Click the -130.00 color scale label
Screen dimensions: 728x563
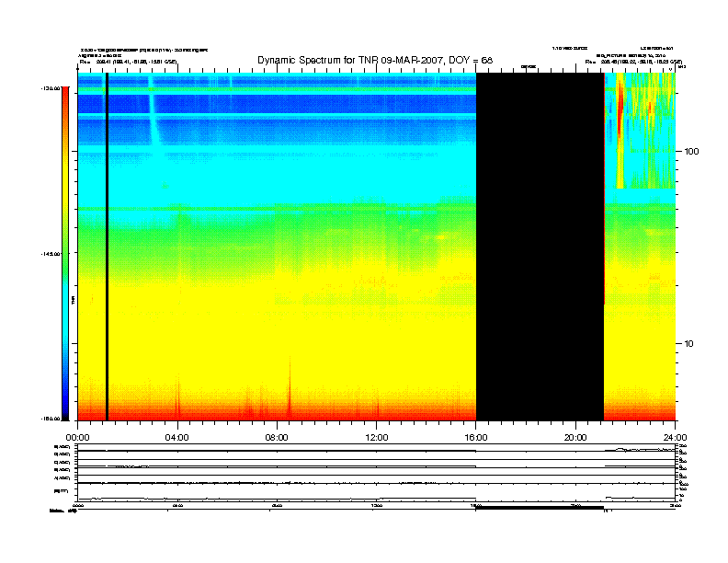51,88
